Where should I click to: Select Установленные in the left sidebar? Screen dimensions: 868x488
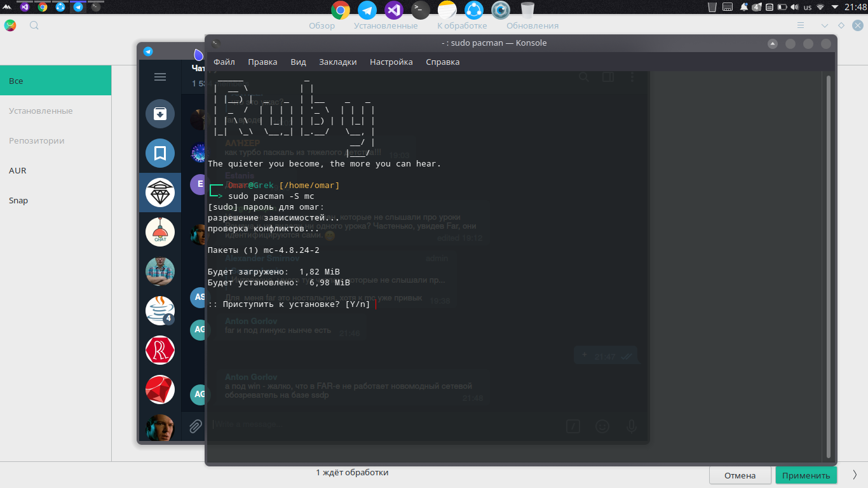[55, 111]
